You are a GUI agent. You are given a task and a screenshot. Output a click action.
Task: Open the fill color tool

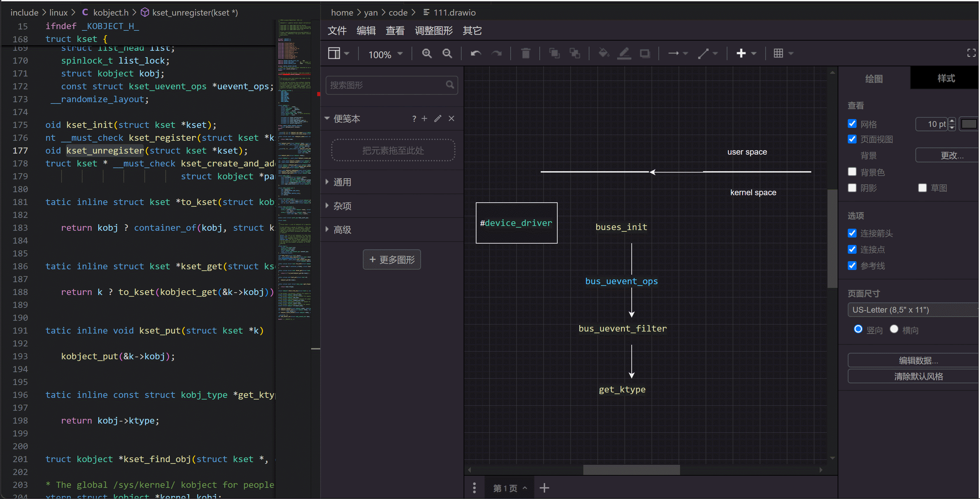click(x=603, y=53)
